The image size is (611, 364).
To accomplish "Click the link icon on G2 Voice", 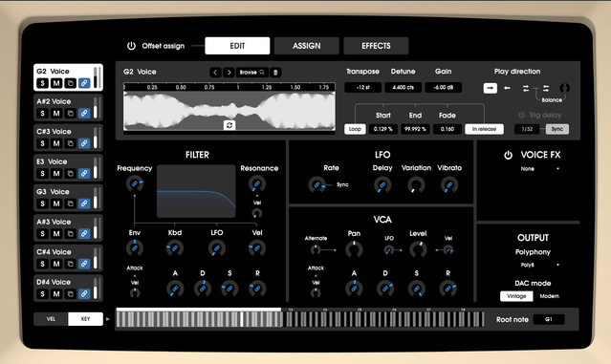I will [x=84, y=83].
